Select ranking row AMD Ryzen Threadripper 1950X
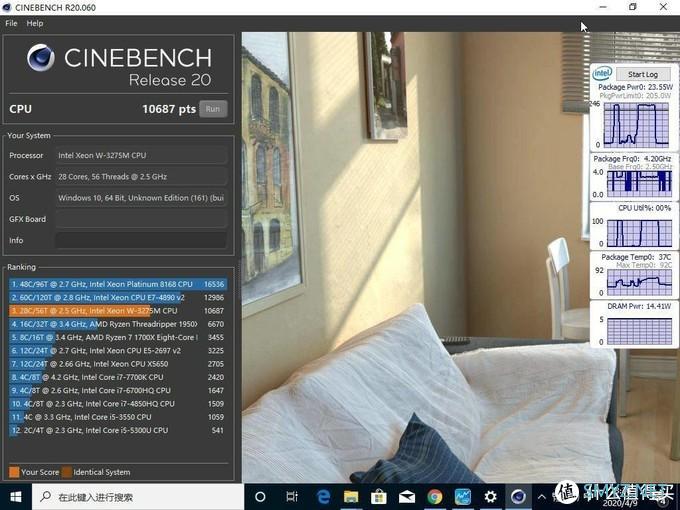Screen dimensions: 680x510 click(x=118, y=324)
